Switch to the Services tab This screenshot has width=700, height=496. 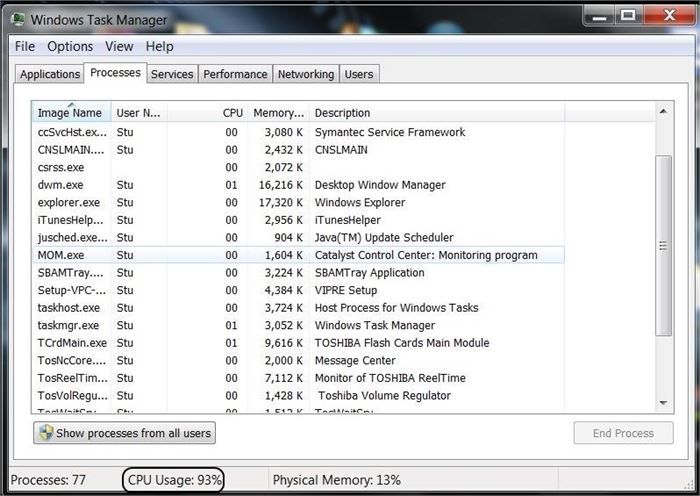[x=172, y=74]
